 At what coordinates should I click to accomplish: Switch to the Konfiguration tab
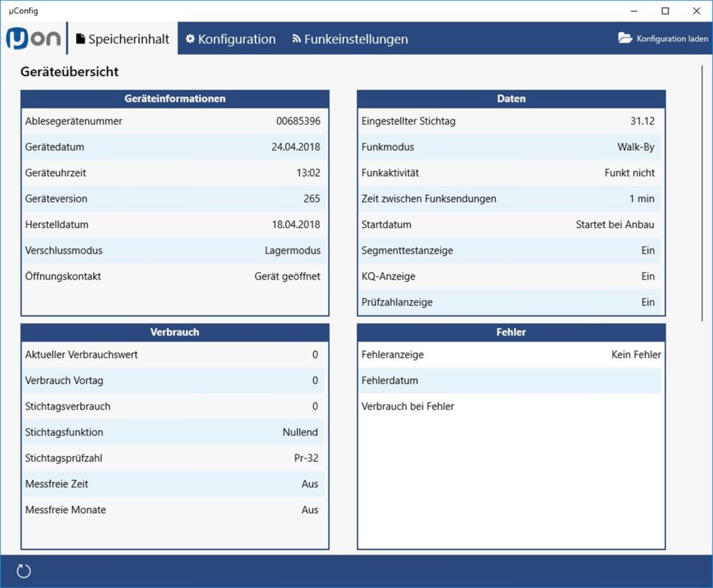pyautogui.click(x=230, y=39)
